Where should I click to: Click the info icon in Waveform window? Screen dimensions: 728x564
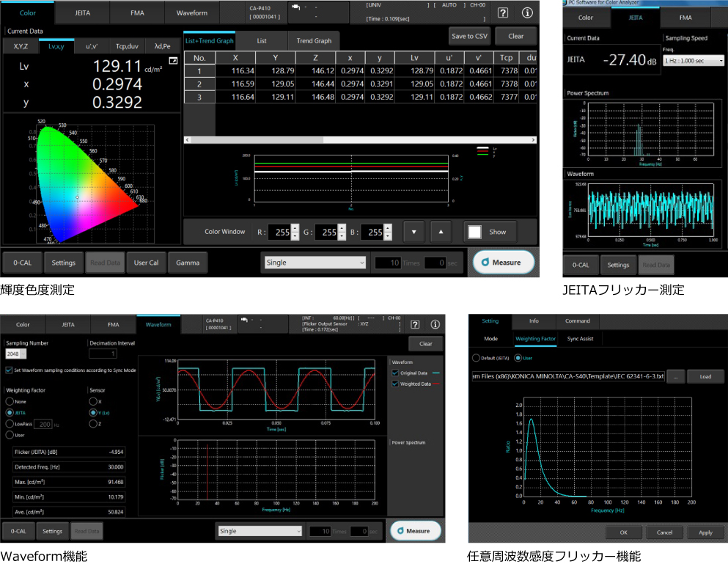point(435,324)
